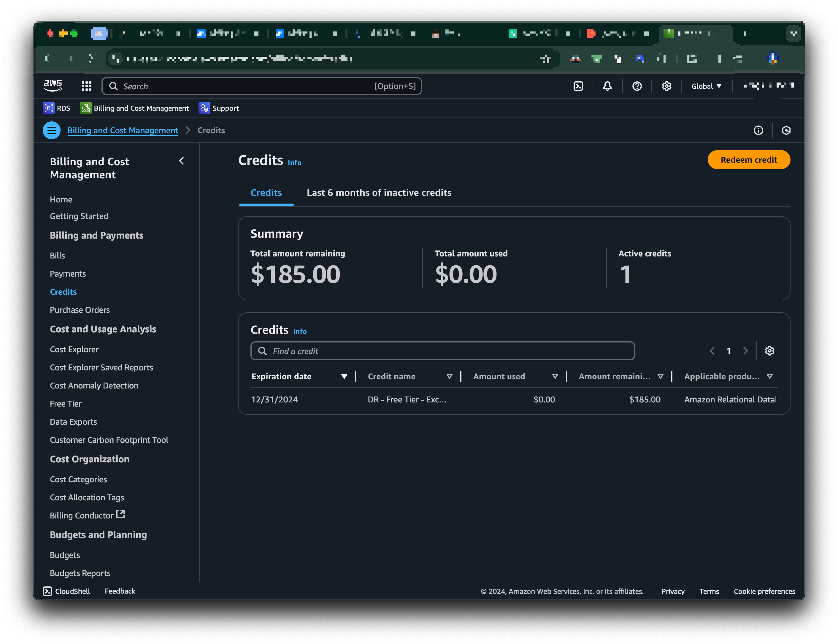The width and height of the screenshot is (838, 644).
Task: Switch to Last 6 months of inactive credits tab
Action: 379,193
